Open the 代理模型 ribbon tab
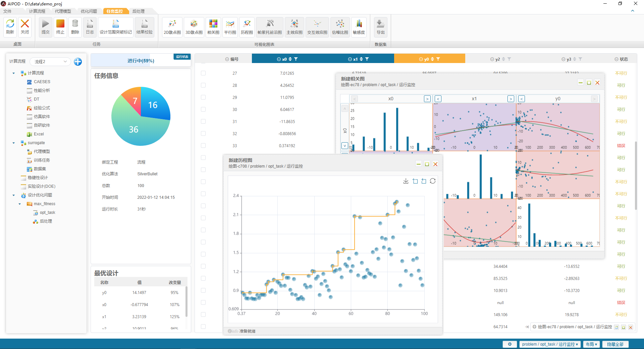 click(63, 11)
